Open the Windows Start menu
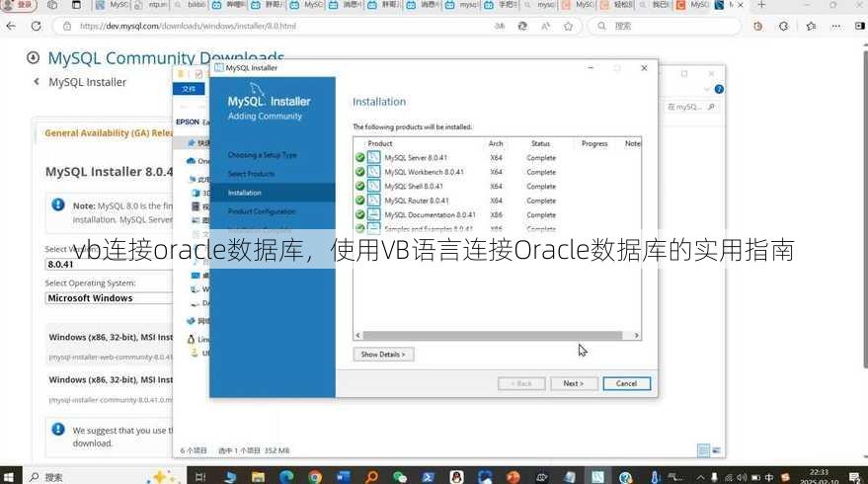868x484 pixels. coord(8,476)
